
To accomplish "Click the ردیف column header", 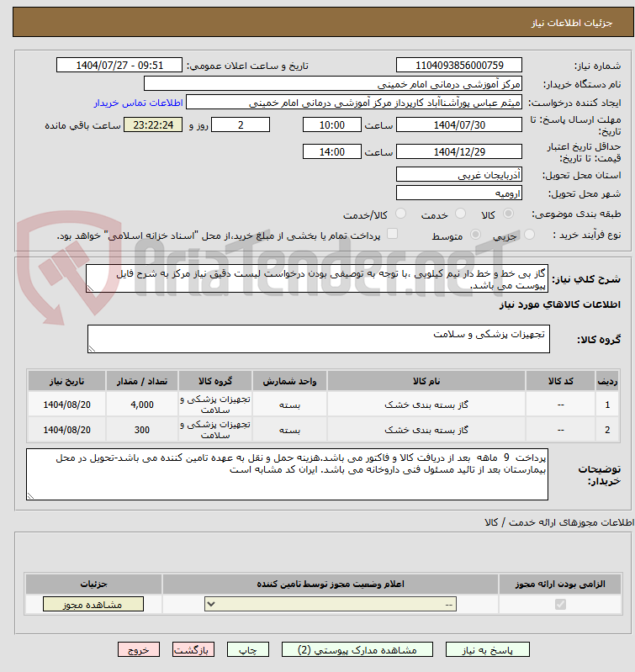I will 607,381.
